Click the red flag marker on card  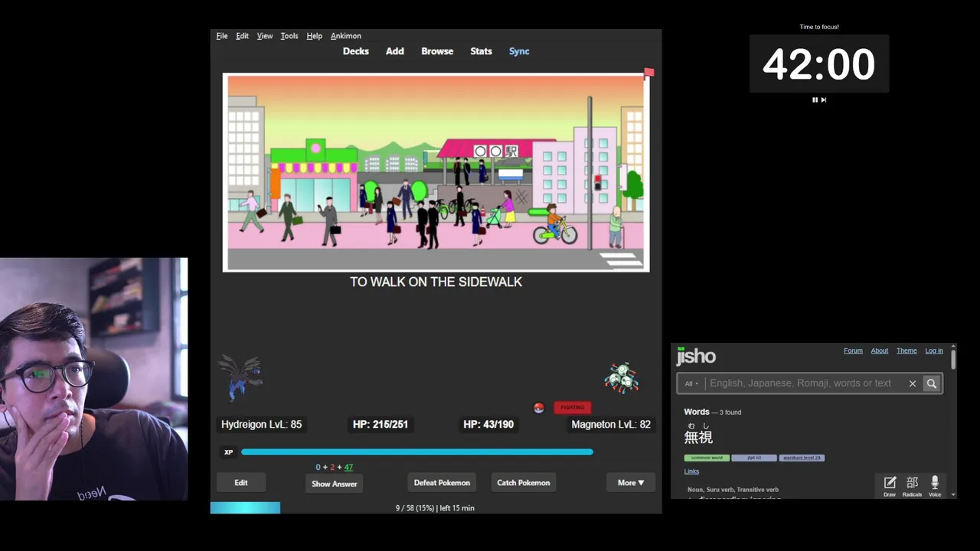(648, 73)
